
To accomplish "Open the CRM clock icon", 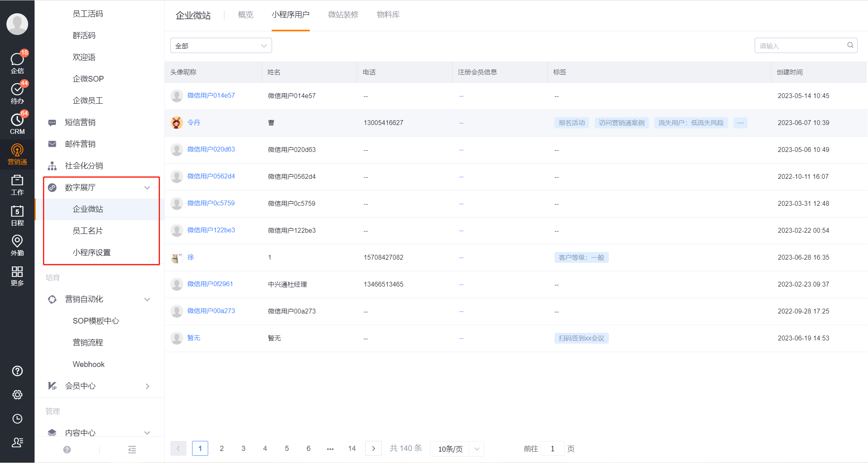I will click(17, 123).
